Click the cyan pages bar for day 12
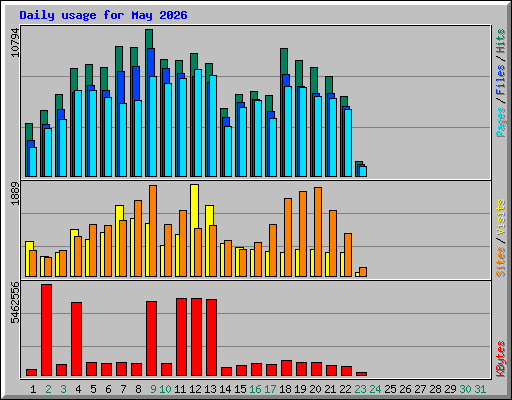 tap(198, 123)
